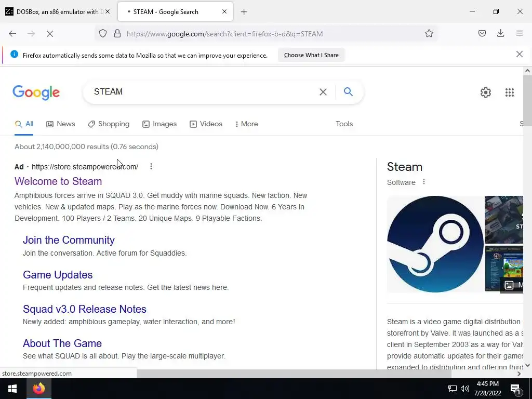Viewport: 532px width, 399px height.
Task: Switch to News results
Action: click(61, 124)
